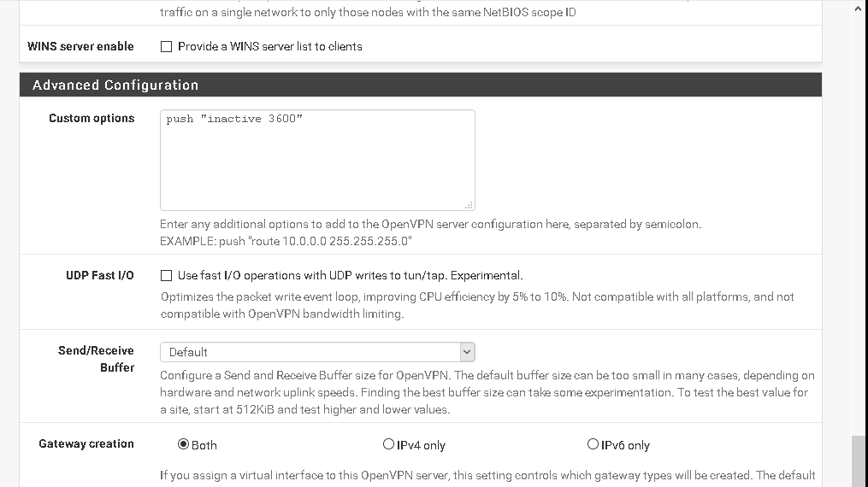
Task: Enable the WINS server checkbox
Action: 166,46
